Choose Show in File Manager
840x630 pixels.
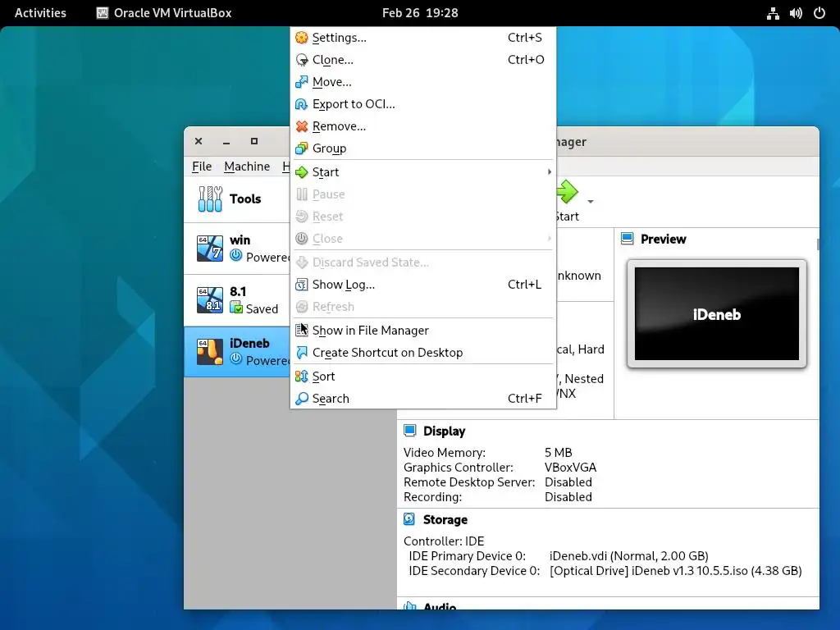click(x=423, y=330)
